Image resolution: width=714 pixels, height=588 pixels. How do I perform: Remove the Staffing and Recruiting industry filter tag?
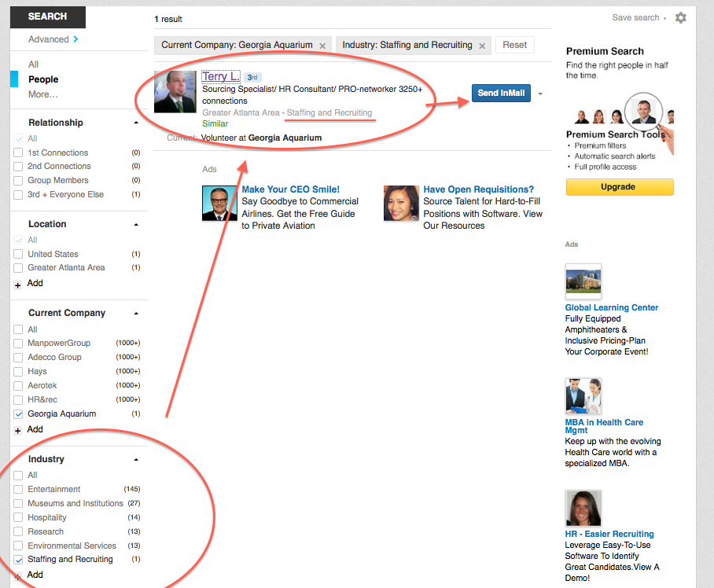(x=482, y=46)
